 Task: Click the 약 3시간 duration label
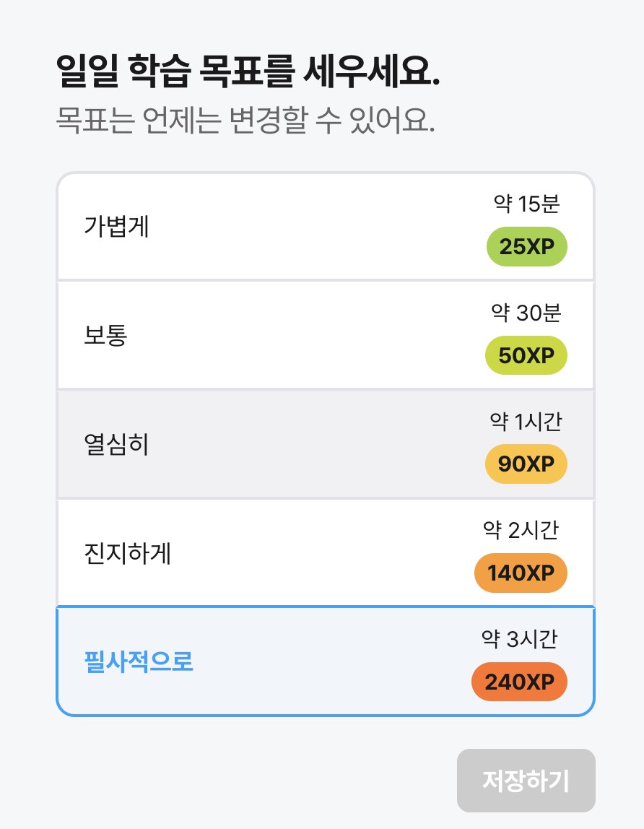tap(520, 639)
